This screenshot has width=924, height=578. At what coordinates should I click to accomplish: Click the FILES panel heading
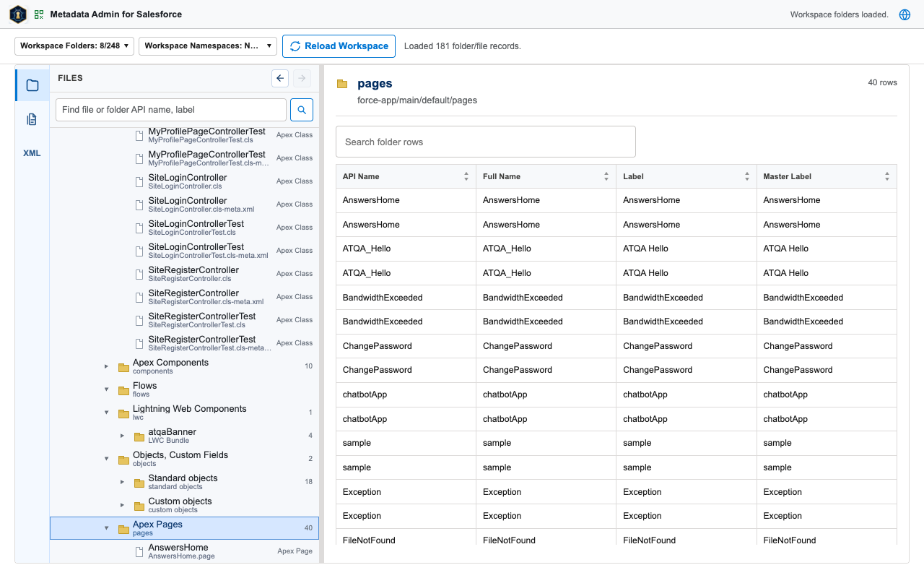pos(70,78)
